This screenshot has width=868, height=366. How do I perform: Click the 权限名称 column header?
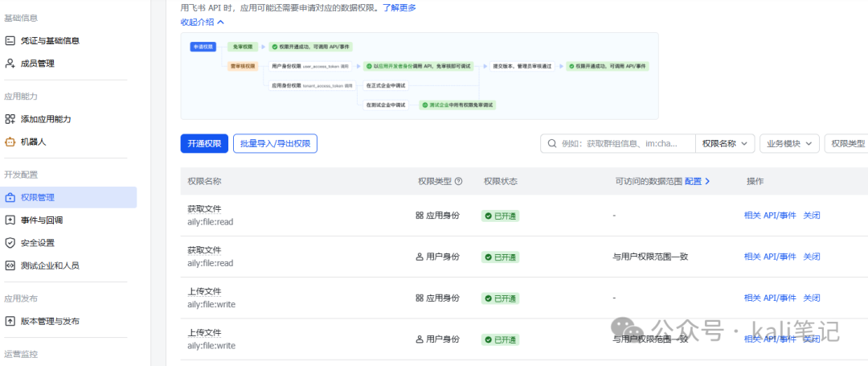coord(205,181)
